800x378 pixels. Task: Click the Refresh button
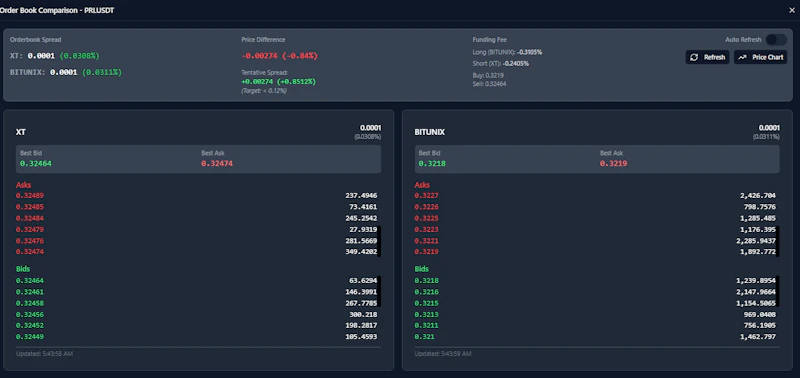[707, 57]
